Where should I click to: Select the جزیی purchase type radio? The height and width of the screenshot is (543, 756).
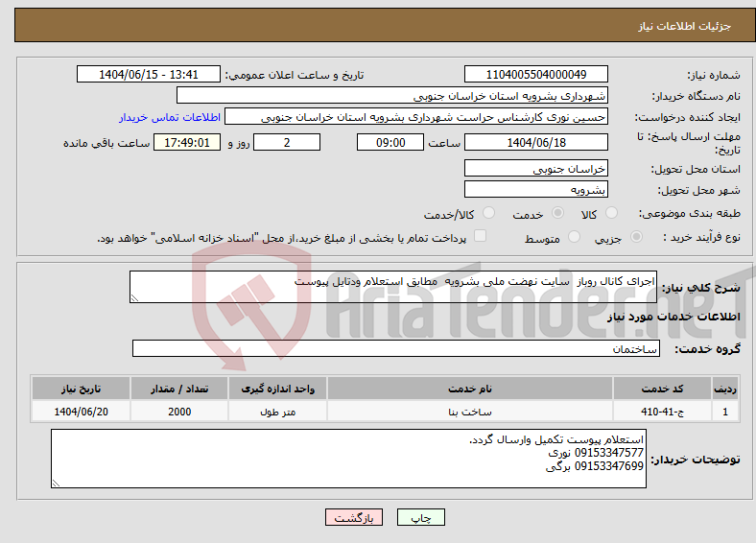tap(636, 236)
